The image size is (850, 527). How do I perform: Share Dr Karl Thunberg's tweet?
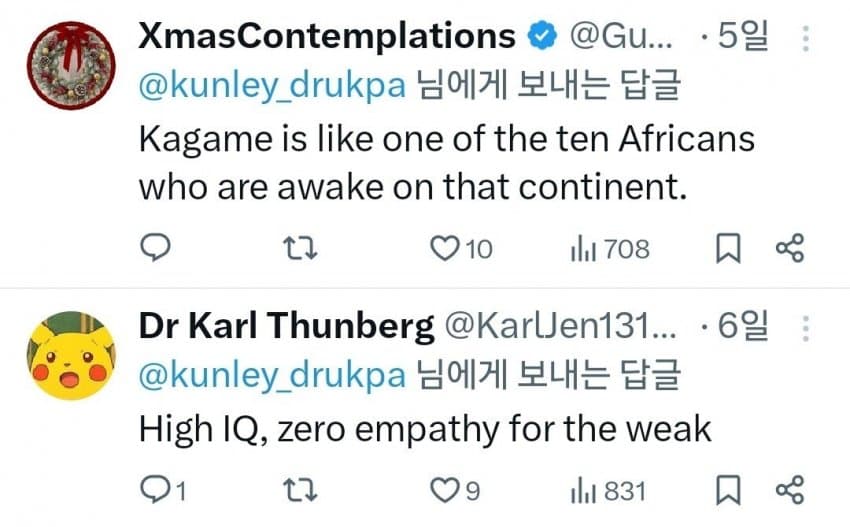(x=790, y=490)
